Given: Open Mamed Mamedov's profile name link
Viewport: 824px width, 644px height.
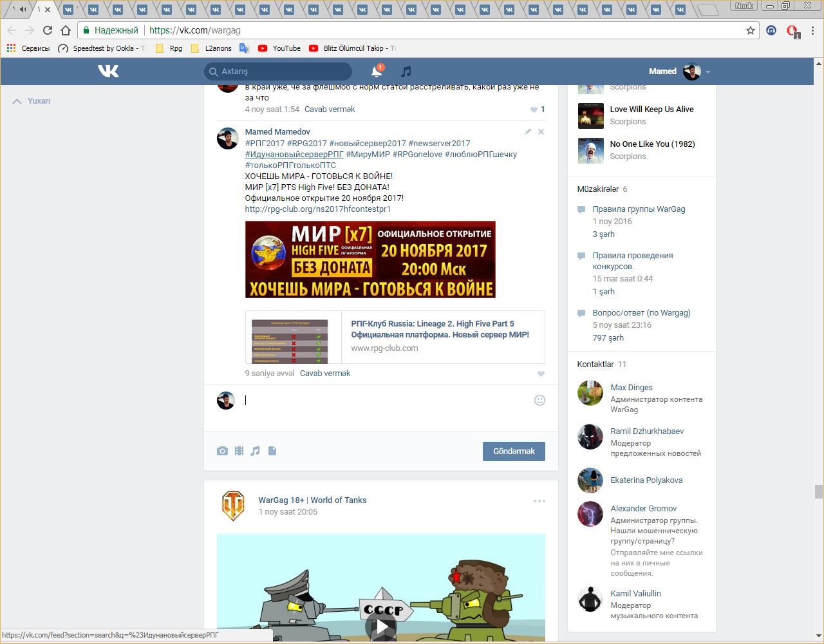Looking at the screenshot, I should pos(277,132).
